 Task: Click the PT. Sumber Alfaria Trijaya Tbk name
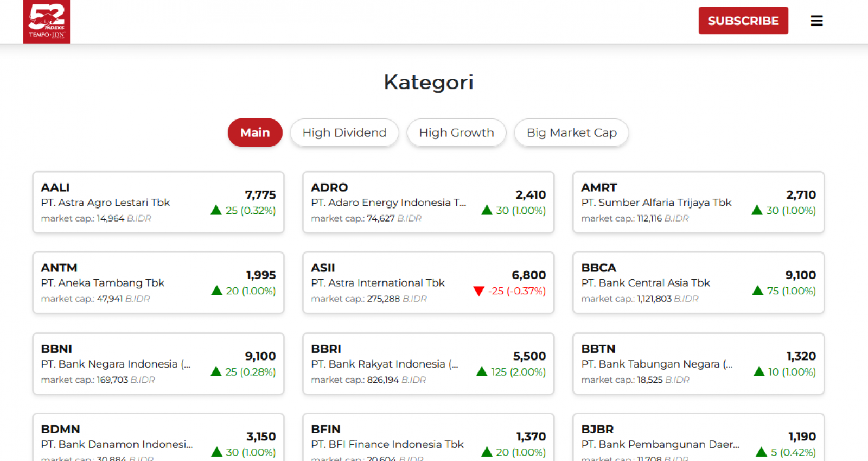point(656,203)
